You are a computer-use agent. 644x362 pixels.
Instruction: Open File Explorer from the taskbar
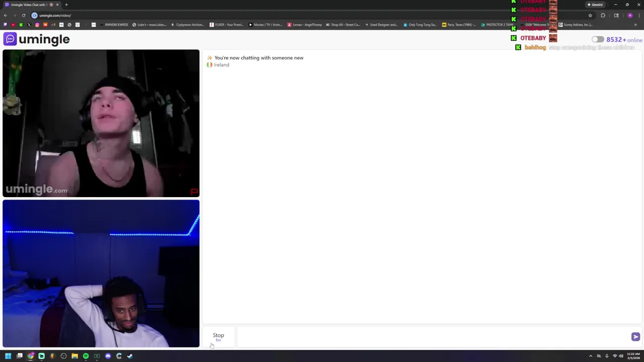pos(74,356)
